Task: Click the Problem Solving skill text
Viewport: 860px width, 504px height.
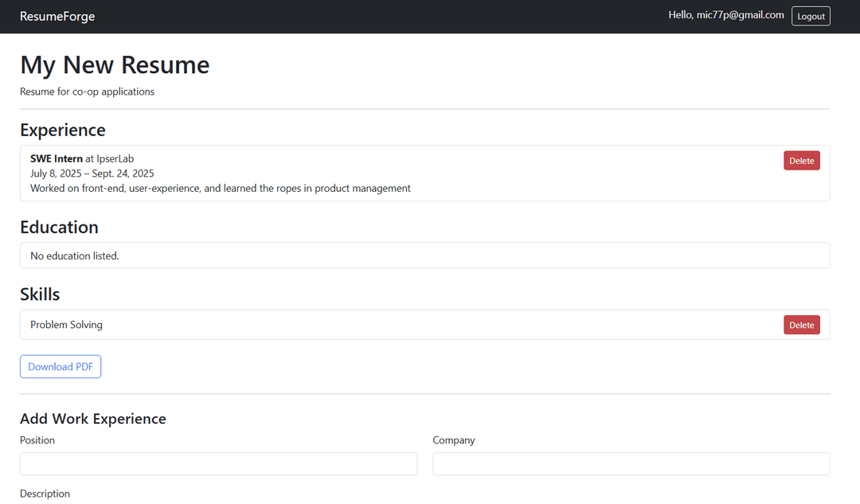Action: pos(66,325)
